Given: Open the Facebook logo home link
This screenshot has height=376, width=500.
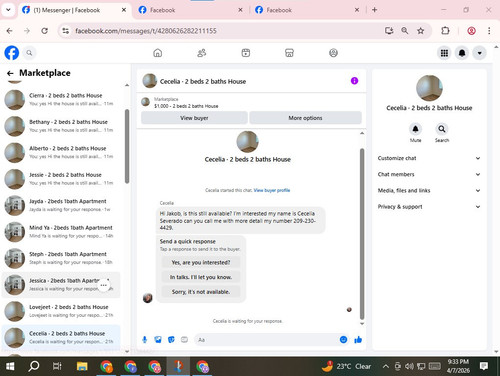Looking at the screenshot, I should pyautogui.click(x=12, y=53).
